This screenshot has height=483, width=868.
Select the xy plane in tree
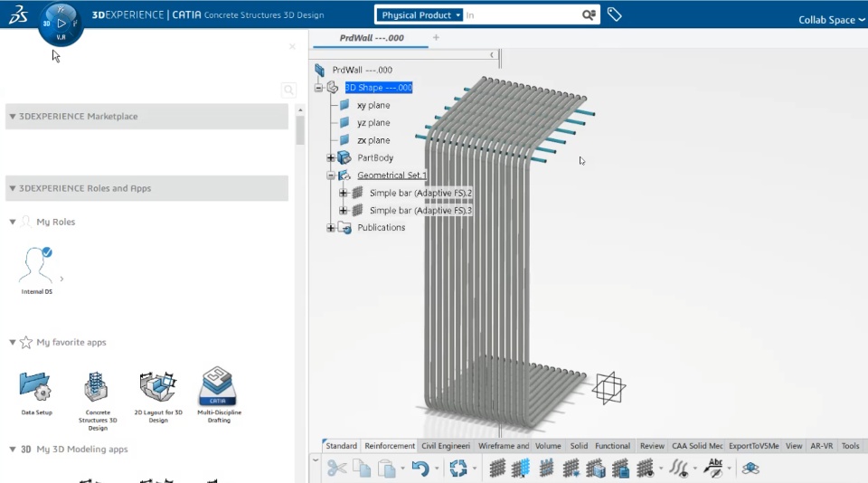pyautogui.click(x=373, y=105)
